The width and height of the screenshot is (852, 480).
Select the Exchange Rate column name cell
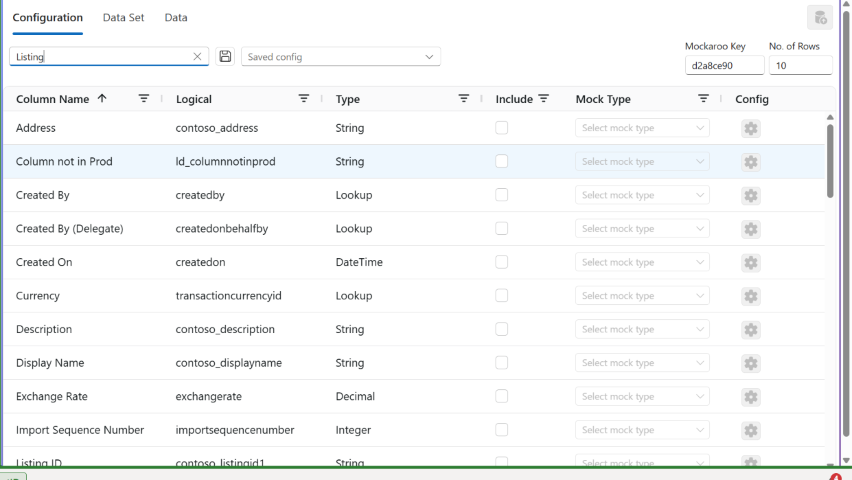click(x=52, y=396)
